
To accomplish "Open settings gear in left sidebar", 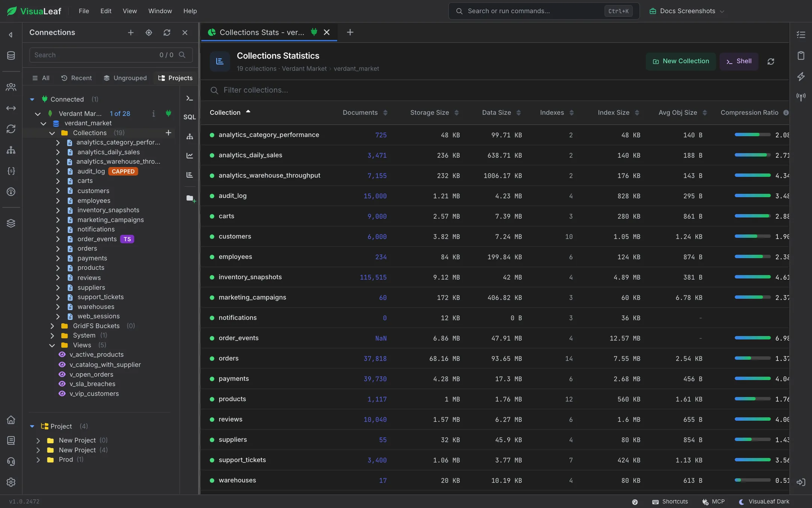I will pyautogui.click(x=11, y=482).
